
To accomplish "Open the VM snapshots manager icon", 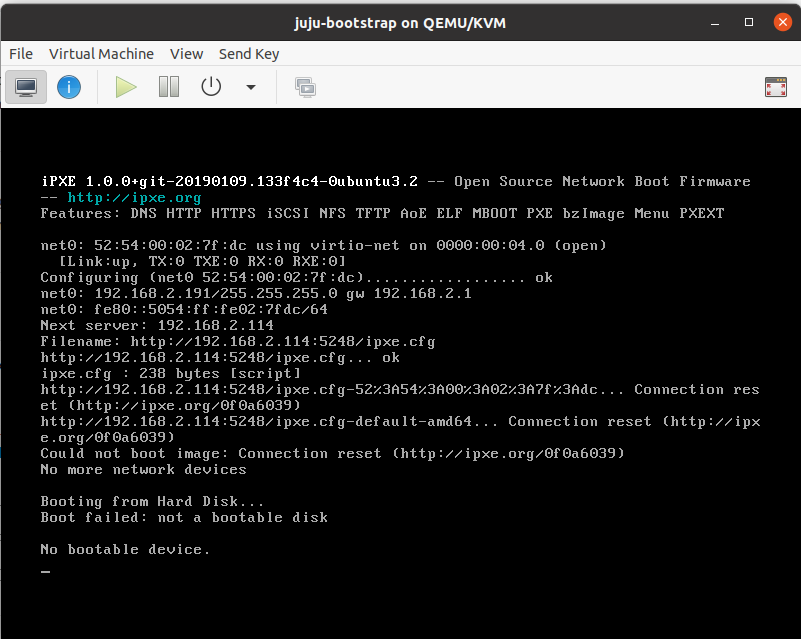I will click(x=305, y=87).
